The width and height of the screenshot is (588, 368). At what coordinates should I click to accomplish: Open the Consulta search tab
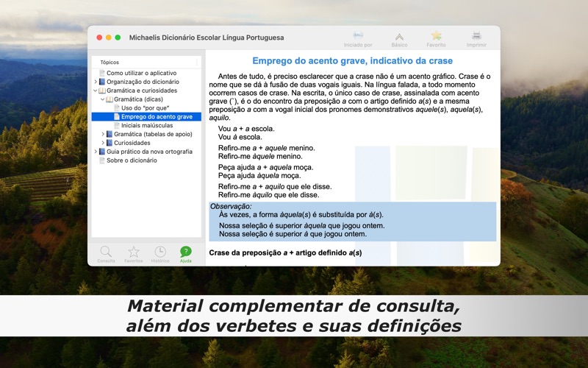pos(106,254)
